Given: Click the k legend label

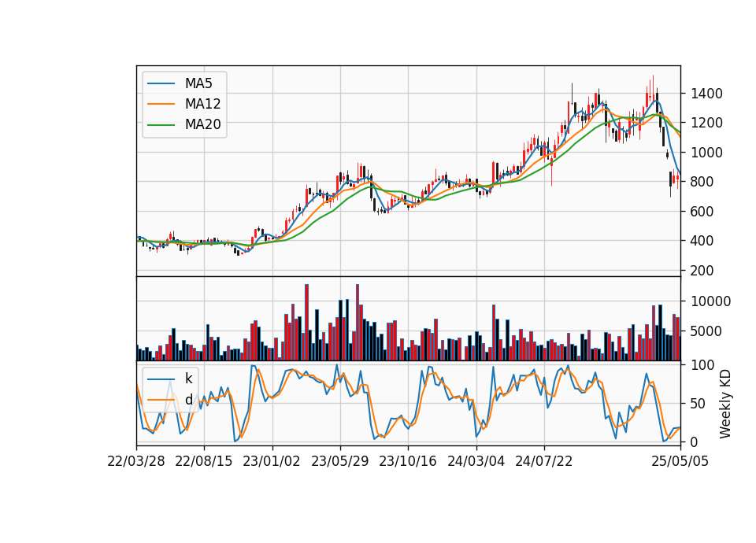Looking at the screenshot, I should (x=188, y=379).
